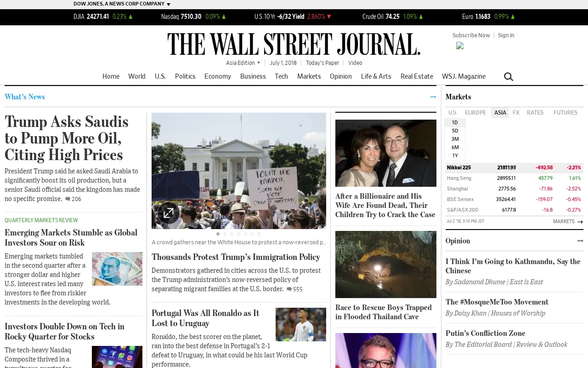Open the flooded Thailand cave photo

pos(386,264)
